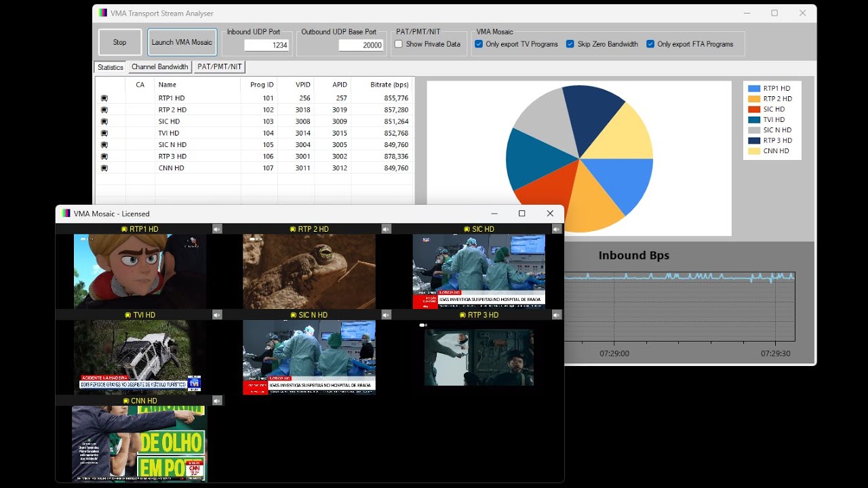Click the TVI HD legend color swatch
The height and width of the screenshot is (488, 868).
[x=754, y=120]
